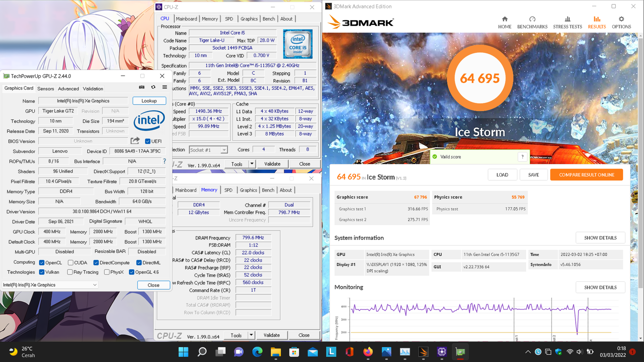The image size is (644, 362).
Task: Toggle PhysX checkbox
Action: tap(107, 272)
